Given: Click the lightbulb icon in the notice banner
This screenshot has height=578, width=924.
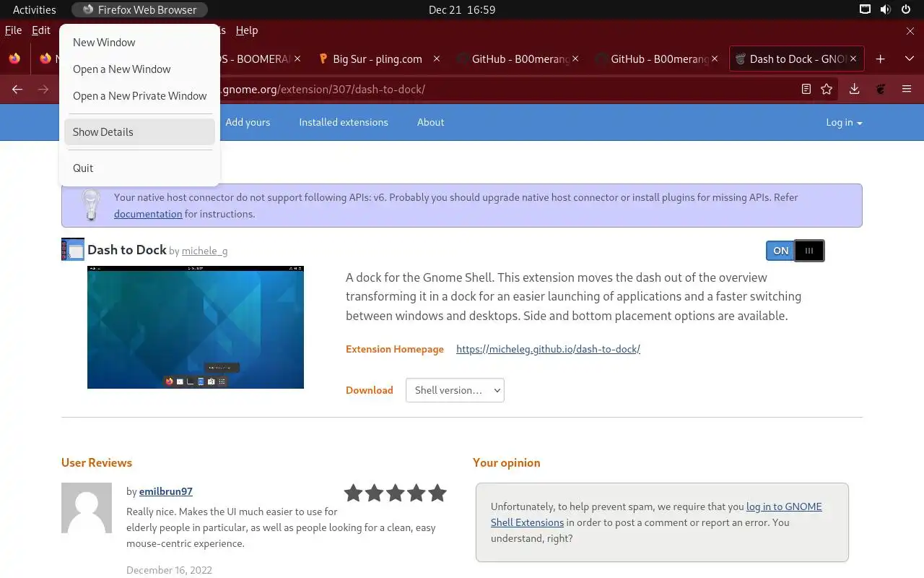Looking at the screenshot, I should (x=90, y=205).
